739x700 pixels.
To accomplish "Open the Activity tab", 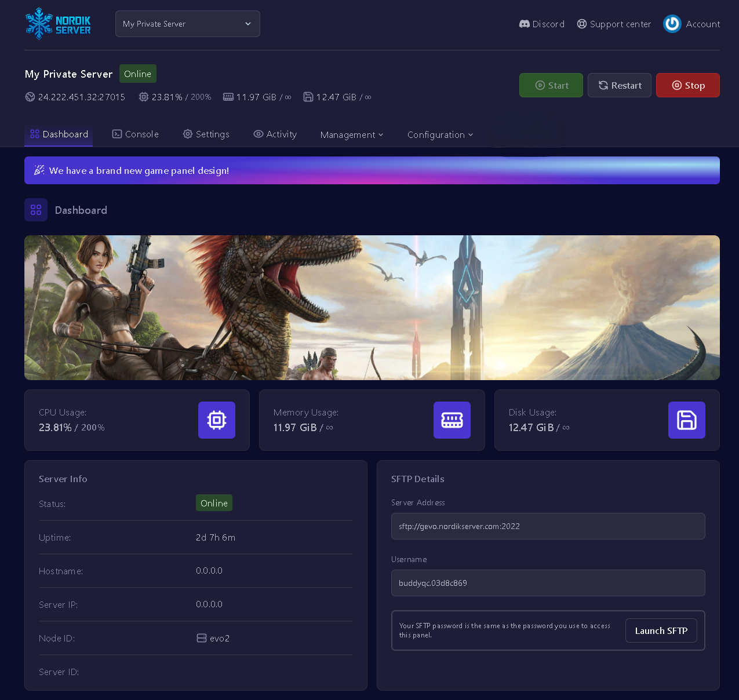I will [x=275, y=134].
